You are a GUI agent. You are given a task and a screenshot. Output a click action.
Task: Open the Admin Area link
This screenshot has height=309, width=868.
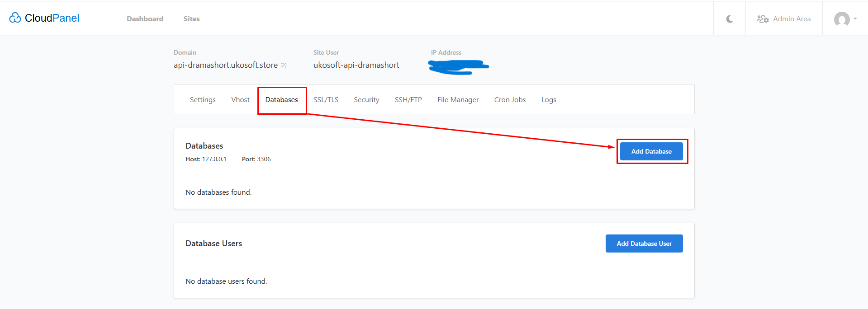(x=784, y=19)
